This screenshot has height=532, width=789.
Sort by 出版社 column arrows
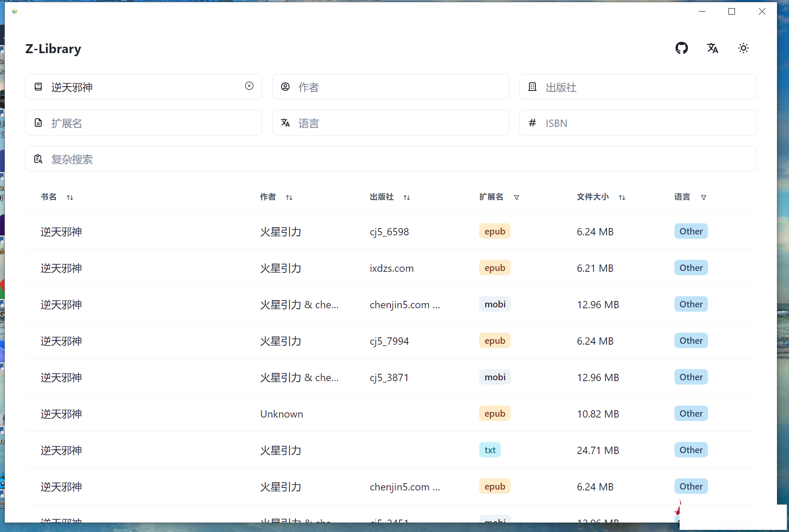[x=407, y=198]
